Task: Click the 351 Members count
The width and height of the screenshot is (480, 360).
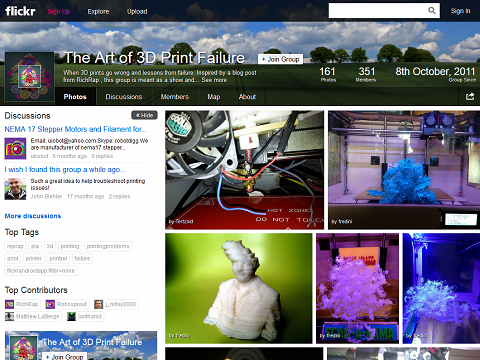Action: pos(366,74)
